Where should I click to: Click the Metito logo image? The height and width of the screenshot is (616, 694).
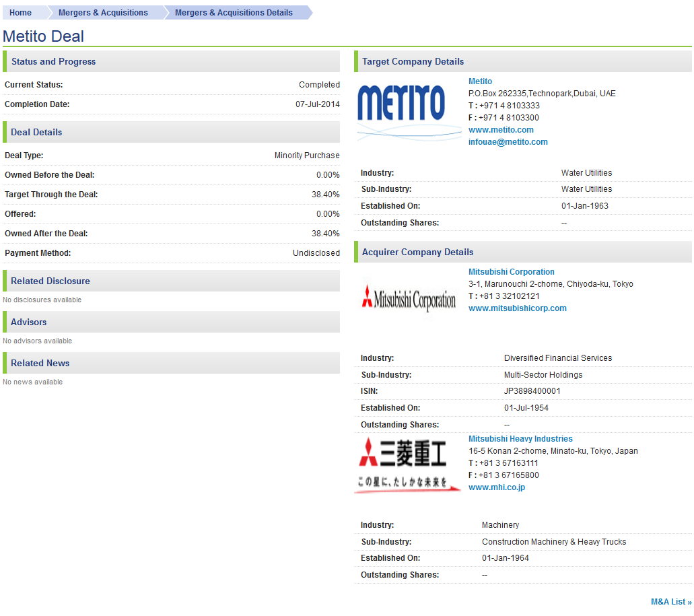point(408,112)
